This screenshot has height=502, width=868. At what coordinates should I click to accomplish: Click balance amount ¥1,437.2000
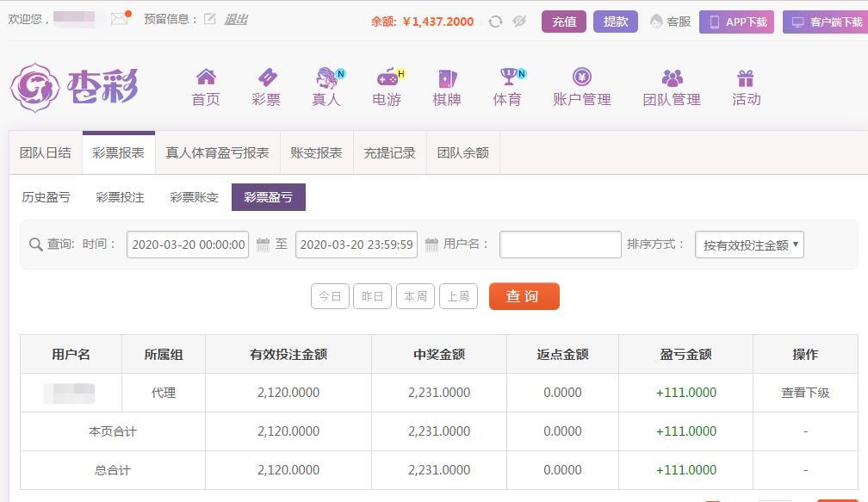437,22
